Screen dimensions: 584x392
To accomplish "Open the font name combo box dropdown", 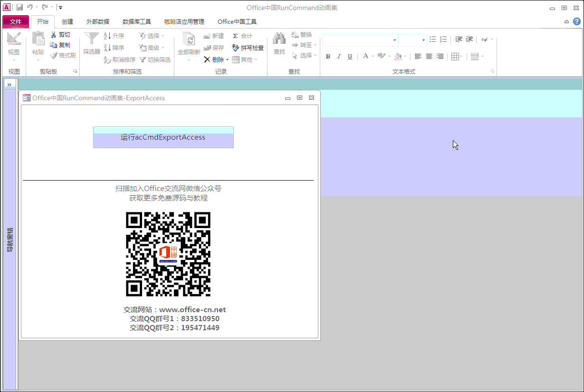I will pyautogui.click(x=394, y=40).
